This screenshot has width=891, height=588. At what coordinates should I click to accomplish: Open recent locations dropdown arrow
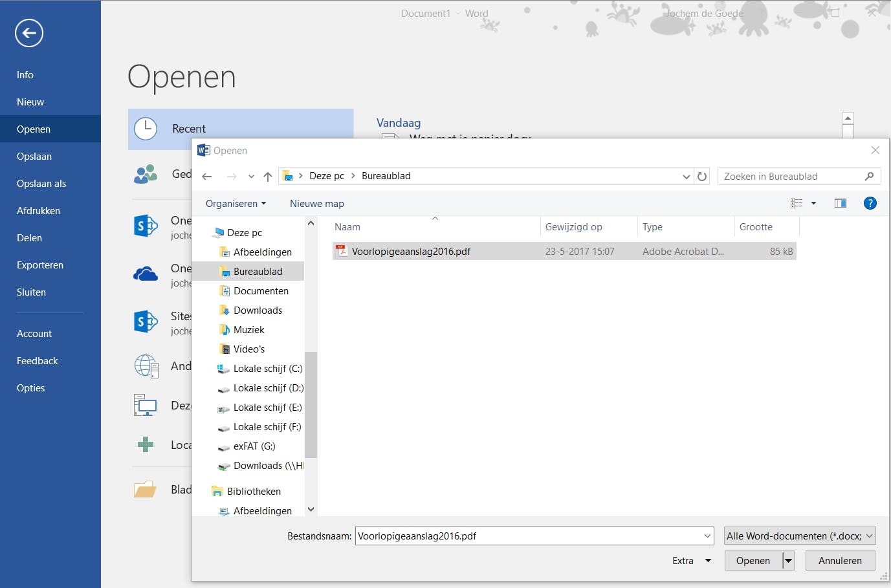tap(251, 177)
